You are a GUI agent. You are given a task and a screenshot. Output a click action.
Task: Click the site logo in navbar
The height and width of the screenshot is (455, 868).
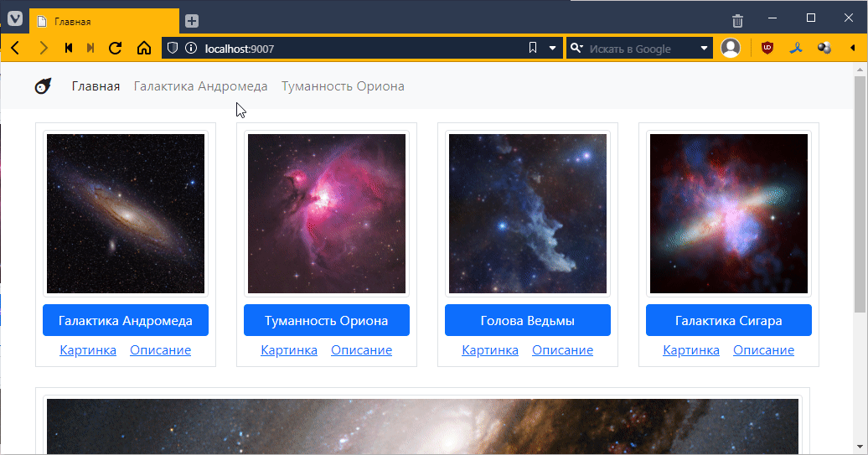click(x=43, y=86)
